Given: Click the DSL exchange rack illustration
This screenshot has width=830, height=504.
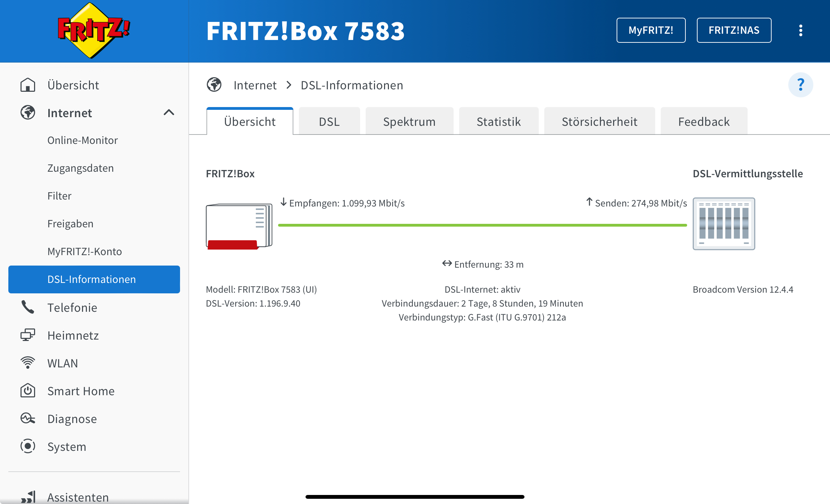Looking at the screenshot, I should [724, 224].
